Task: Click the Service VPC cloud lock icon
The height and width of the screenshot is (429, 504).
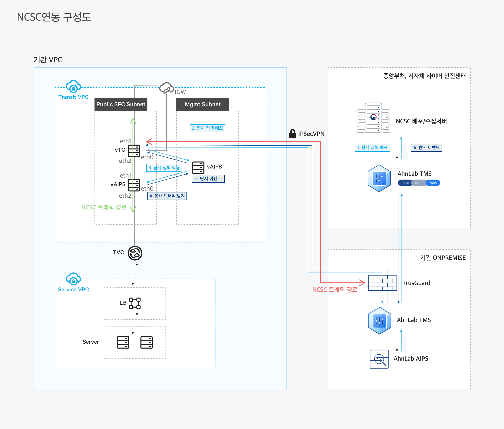Action: [73, 279]
